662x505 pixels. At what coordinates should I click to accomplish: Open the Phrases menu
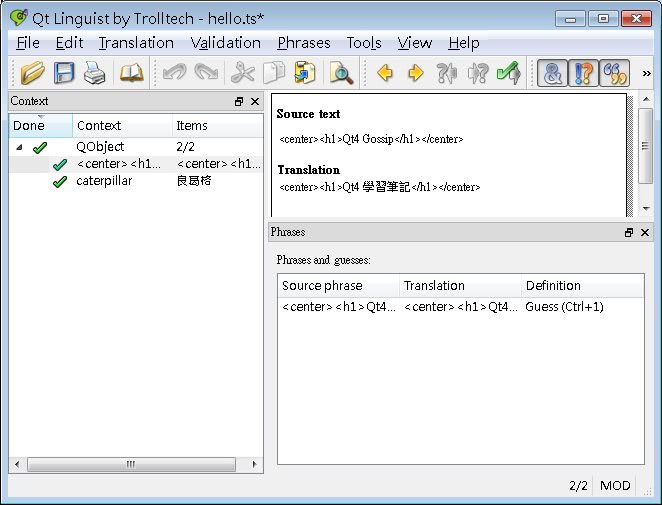pos(304,43)
